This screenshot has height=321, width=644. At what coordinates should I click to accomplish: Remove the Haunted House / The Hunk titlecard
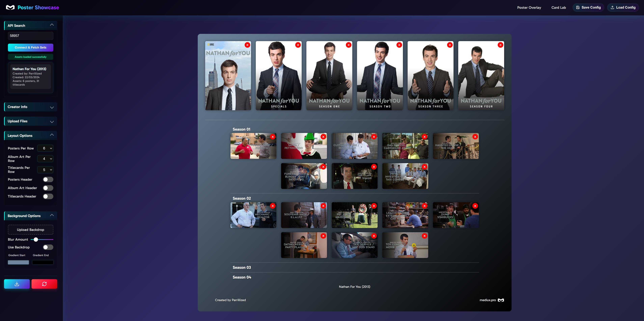pyautogui.click(x=475, y=137)
